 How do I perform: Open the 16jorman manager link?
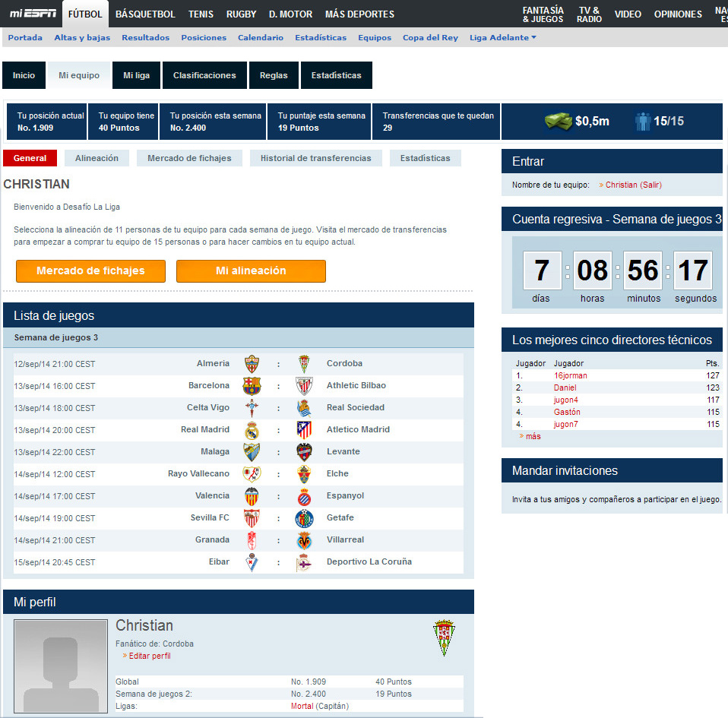[570, 375]
